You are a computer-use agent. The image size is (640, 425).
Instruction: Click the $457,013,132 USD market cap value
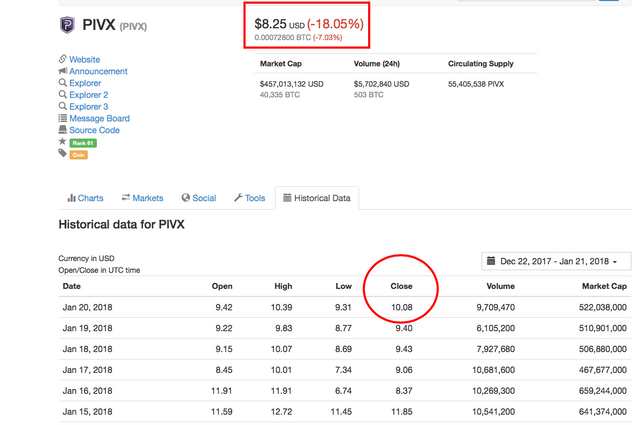coord(291,84)
